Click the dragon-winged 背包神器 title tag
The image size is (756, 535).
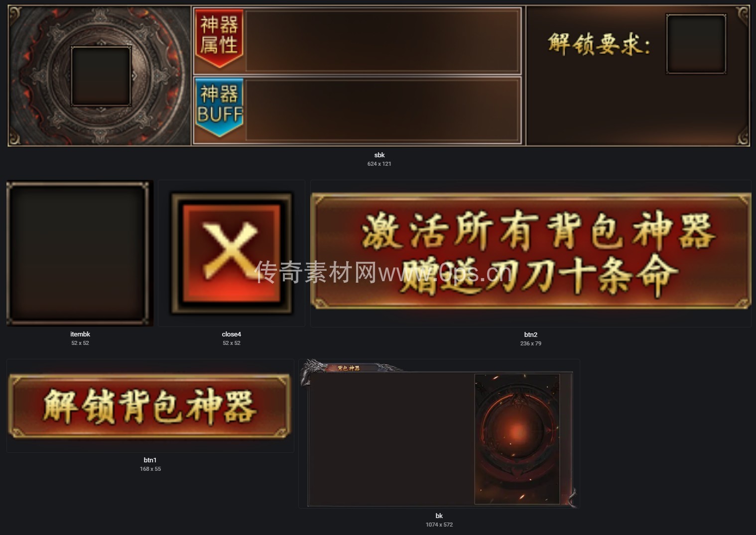[349, 368]
